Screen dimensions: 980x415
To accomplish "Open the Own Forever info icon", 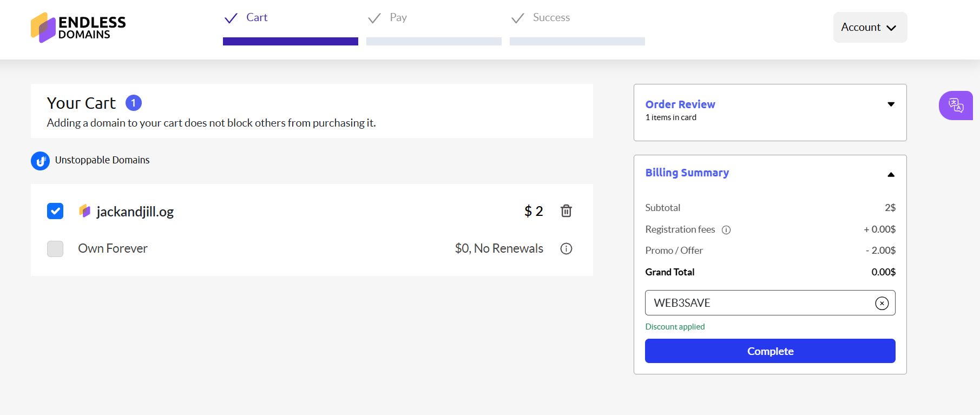I will (x=566, y=248).
